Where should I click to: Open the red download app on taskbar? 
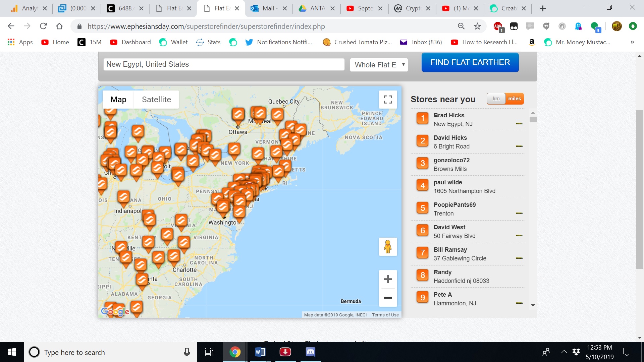[x=285, y=352]
